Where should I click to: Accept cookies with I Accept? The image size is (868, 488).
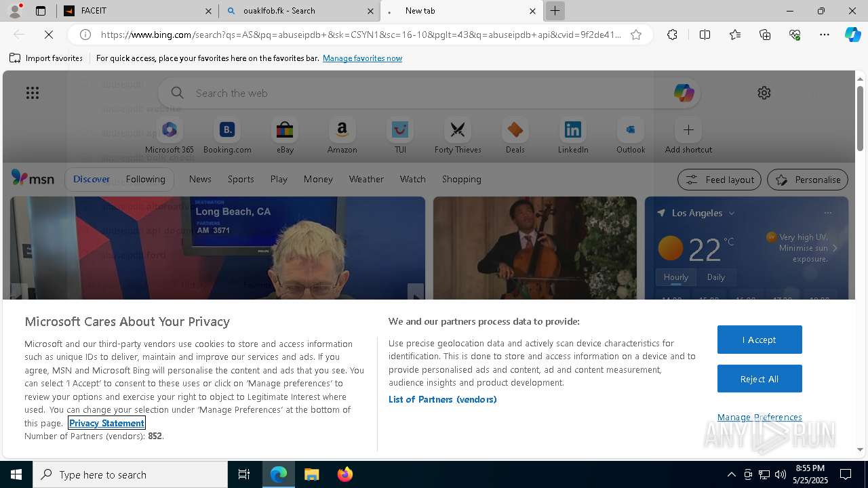coord(759,340)
